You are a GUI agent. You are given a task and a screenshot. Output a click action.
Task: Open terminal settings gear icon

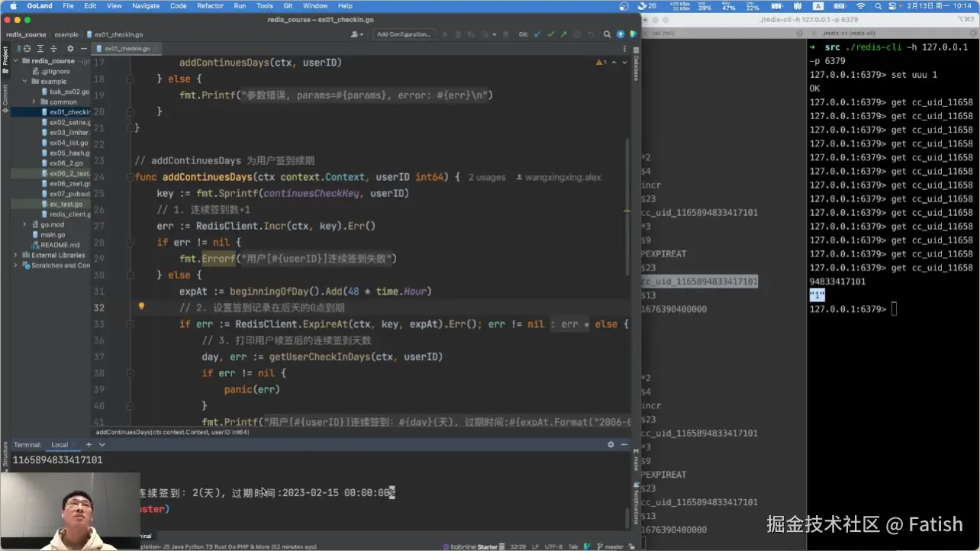pos(611,444)
